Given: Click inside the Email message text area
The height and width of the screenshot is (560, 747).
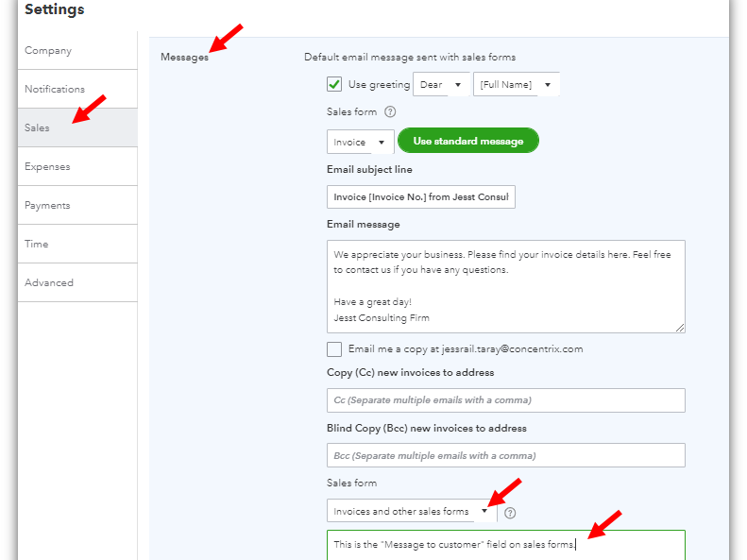Looking at the screenshot, I should [x=506, y=286].
